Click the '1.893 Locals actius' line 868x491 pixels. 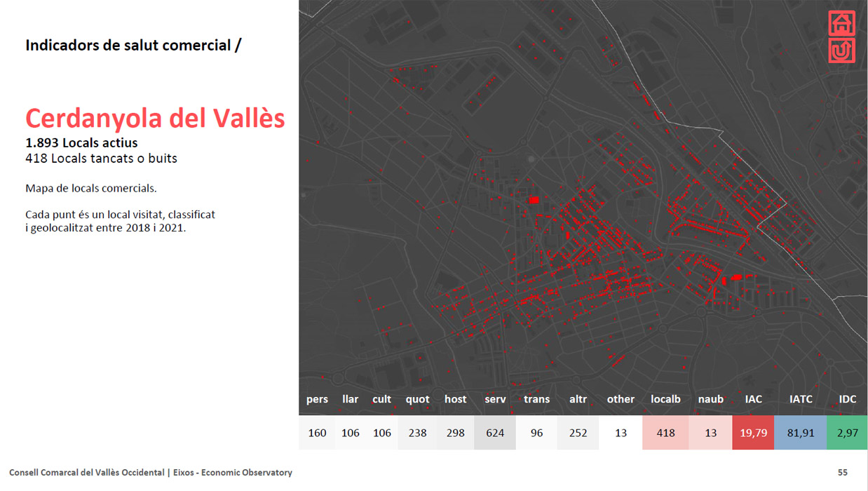click(81, 142)
